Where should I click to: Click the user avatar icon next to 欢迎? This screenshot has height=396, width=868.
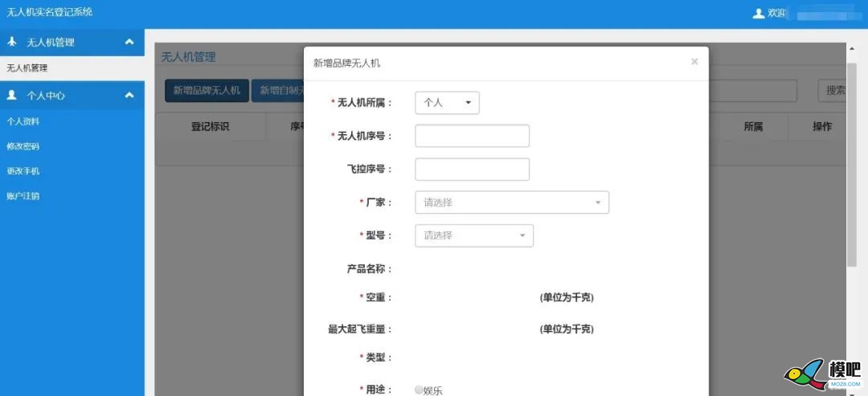tap(758, 14)
